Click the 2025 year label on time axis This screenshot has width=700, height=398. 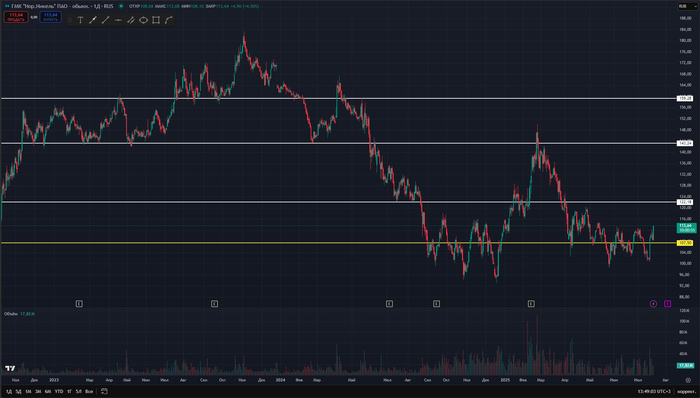[x=505, y=380]
